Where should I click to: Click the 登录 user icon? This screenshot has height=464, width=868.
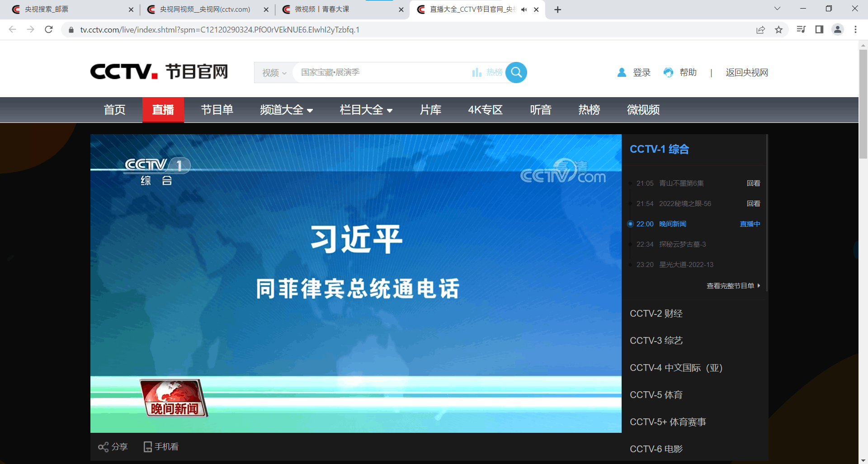[x=622, y=72]
